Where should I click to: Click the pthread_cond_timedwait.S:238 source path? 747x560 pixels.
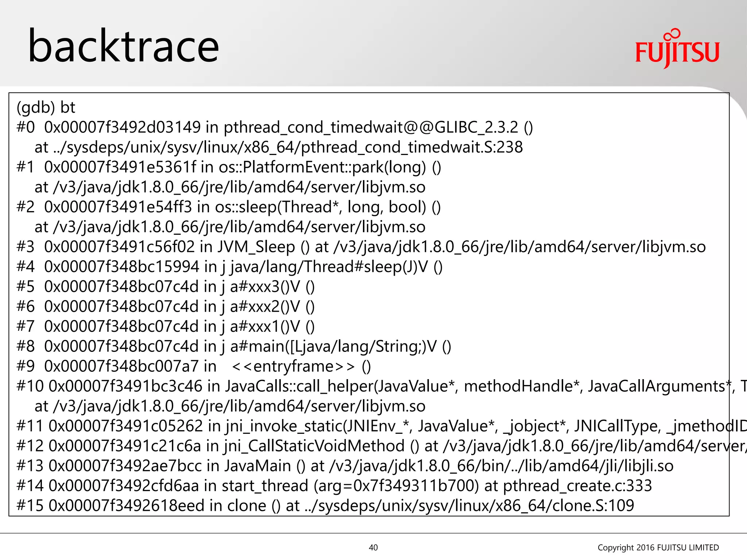pos(279,147)
